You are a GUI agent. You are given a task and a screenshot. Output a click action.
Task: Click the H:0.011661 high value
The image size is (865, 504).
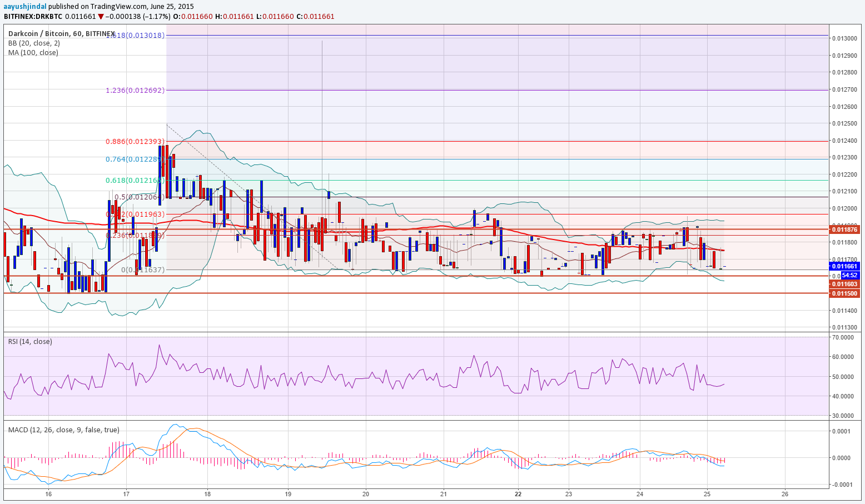coord(234,16)
